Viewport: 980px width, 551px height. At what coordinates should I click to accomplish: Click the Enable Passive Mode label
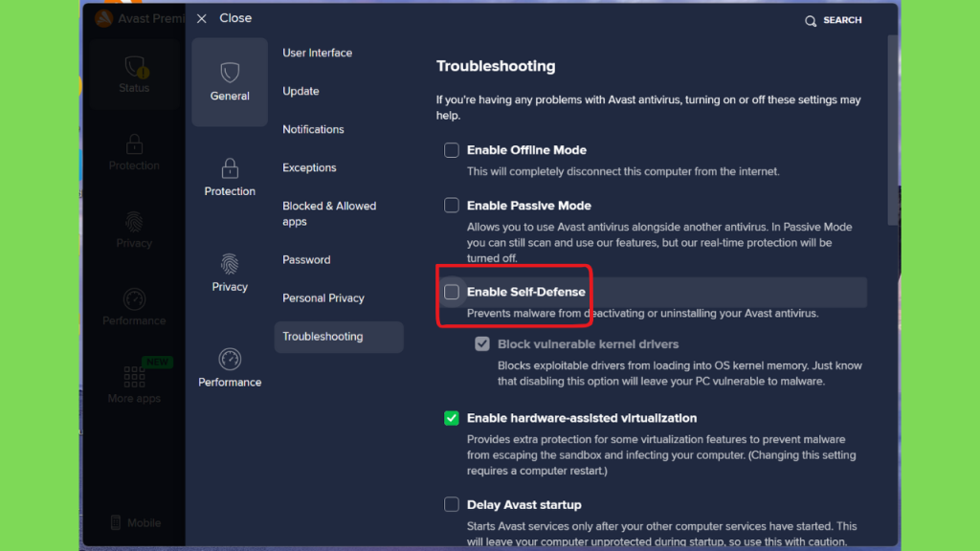[x=528, y=206]
